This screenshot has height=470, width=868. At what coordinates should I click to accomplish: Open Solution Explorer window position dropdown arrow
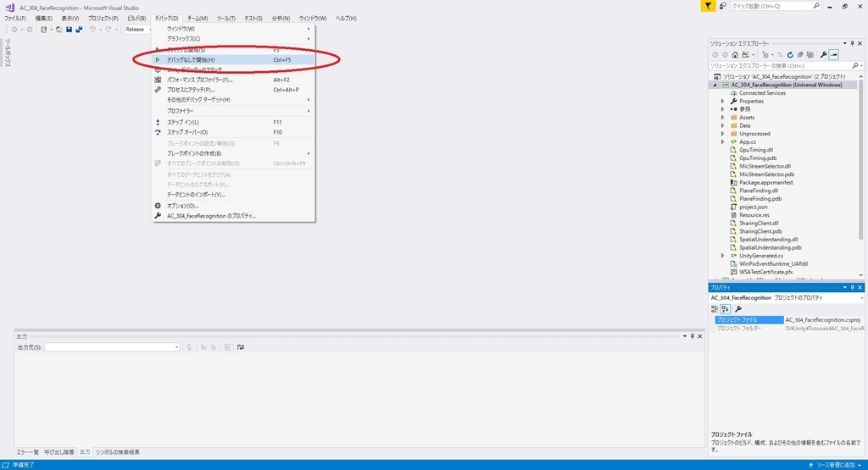(845, 43)
